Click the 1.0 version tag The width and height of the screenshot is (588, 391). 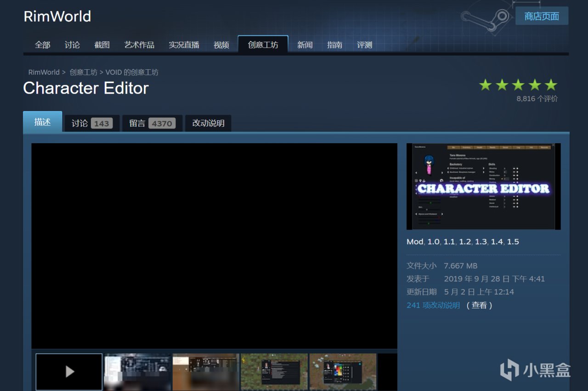pos(434,242)
